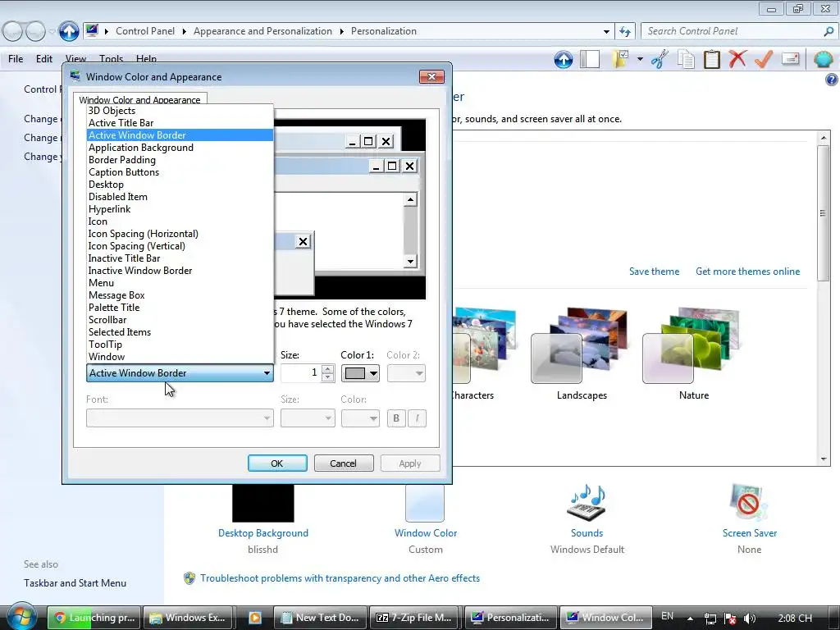The height and width of the screenshot is (630, 840).
Task: Select Border Padding in list
Action: click(x=180, y=160)
